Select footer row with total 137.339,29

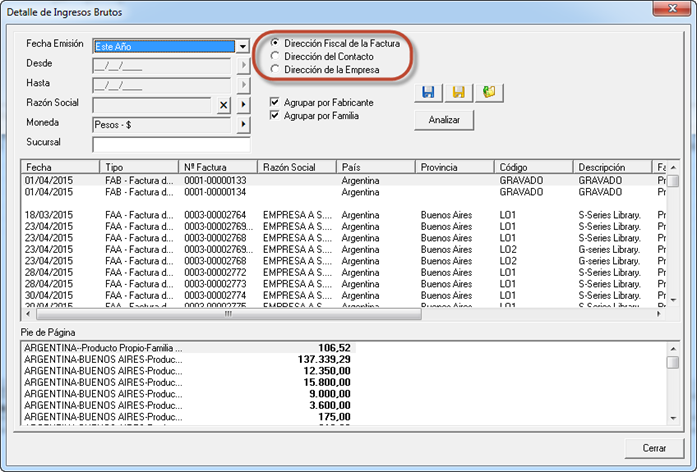[188, 360]
